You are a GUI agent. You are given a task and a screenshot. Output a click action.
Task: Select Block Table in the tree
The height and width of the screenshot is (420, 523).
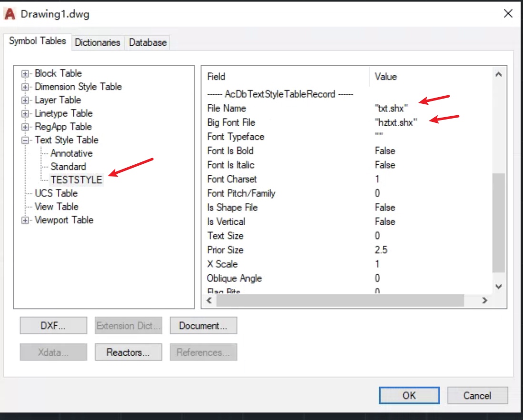[58, 73]
